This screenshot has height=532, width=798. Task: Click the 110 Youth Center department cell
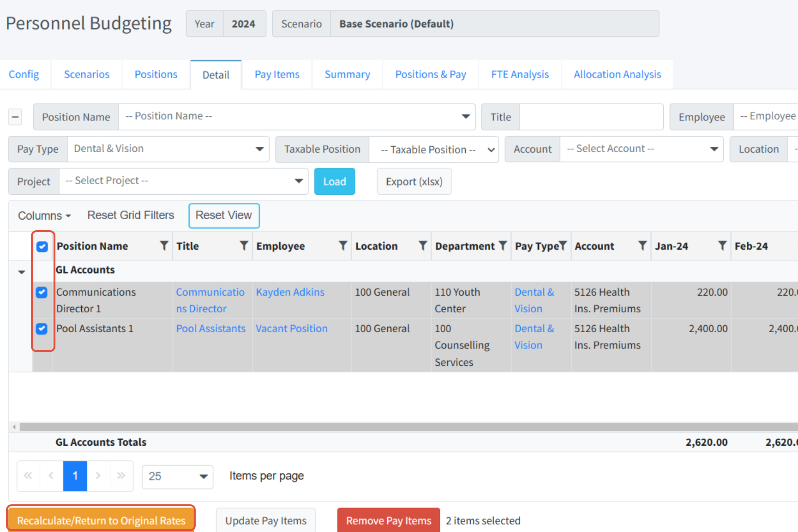[471, 300]
